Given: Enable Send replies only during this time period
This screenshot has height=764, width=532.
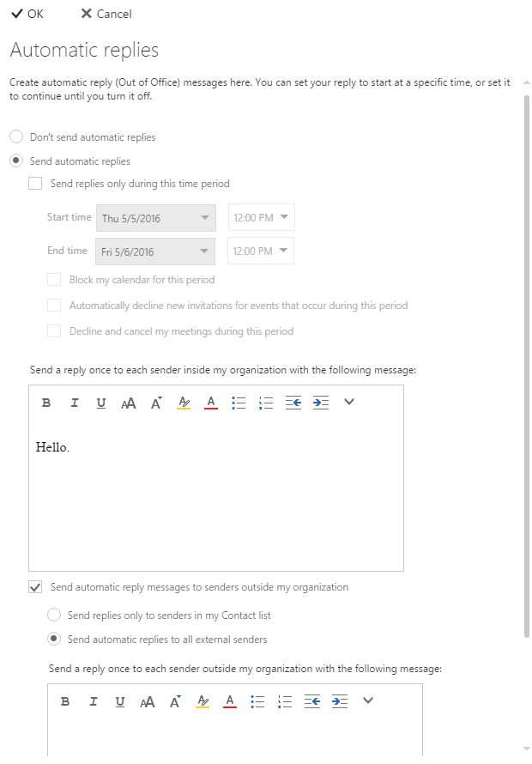Looking at the screenshot, I should point(35,184).
